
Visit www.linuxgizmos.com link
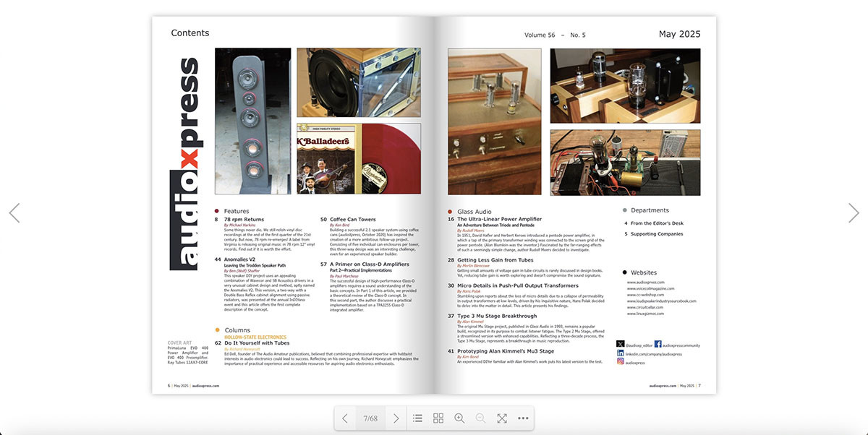647,314
